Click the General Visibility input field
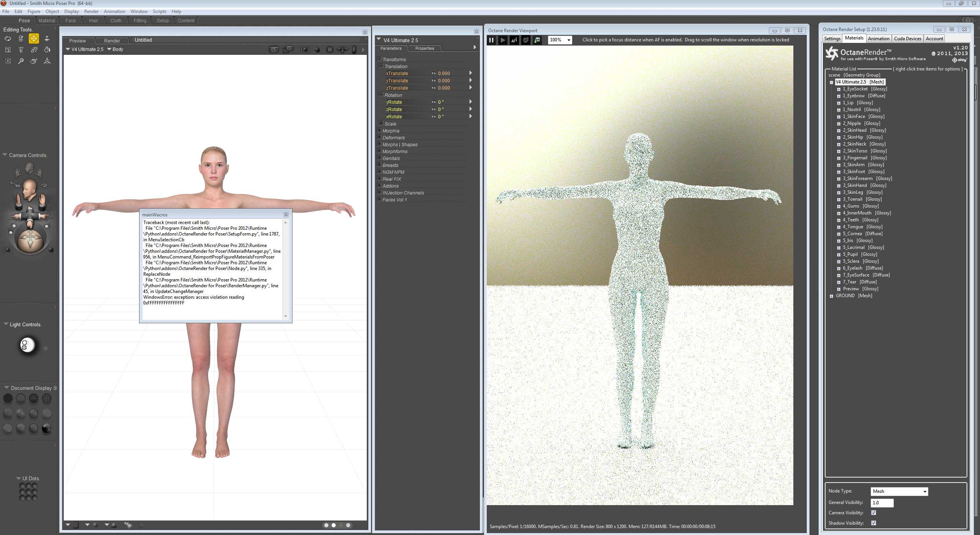Screen dimensions: 980x535 click(x=882, y=503)
